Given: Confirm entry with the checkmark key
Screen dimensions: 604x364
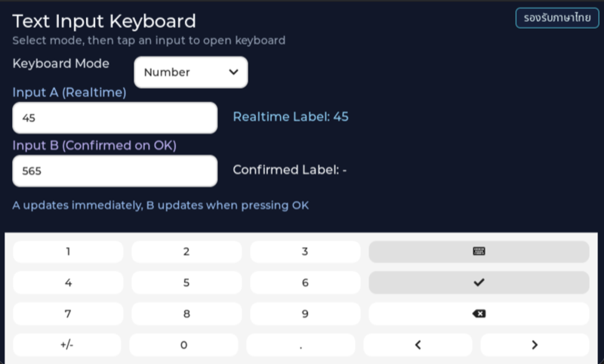Looking at the screenshot, I should pos(479,282).
